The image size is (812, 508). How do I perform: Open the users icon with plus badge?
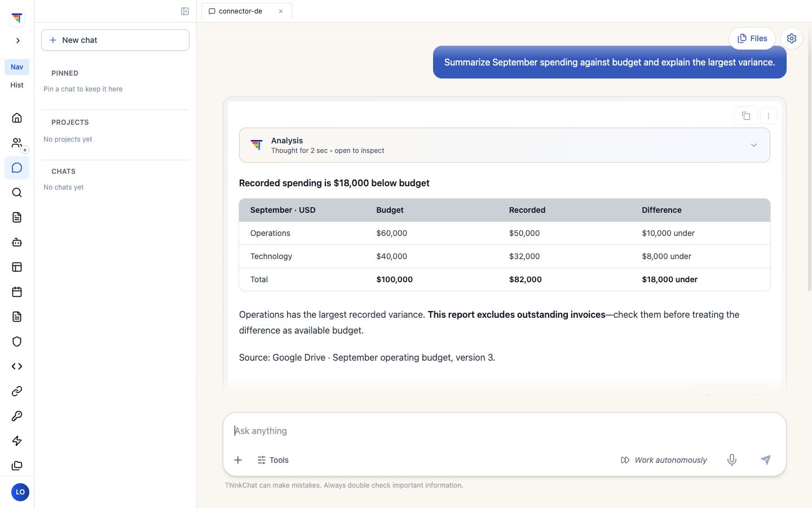17,143
